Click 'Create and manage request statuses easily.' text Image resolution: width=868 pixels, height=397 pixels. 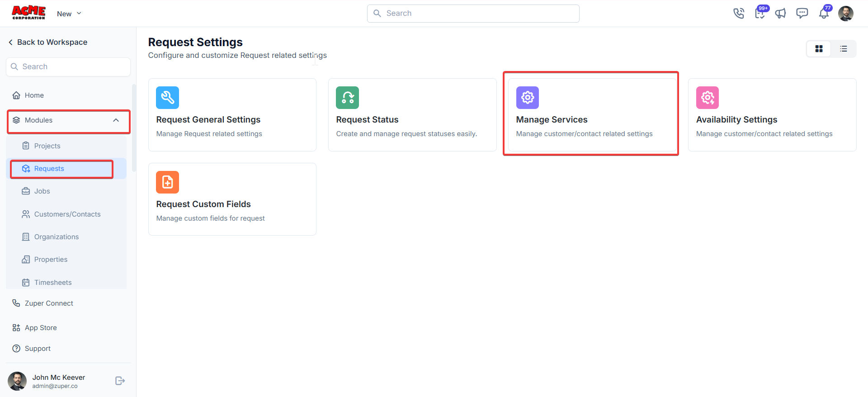pyautogui.click(x=406, y=134)
